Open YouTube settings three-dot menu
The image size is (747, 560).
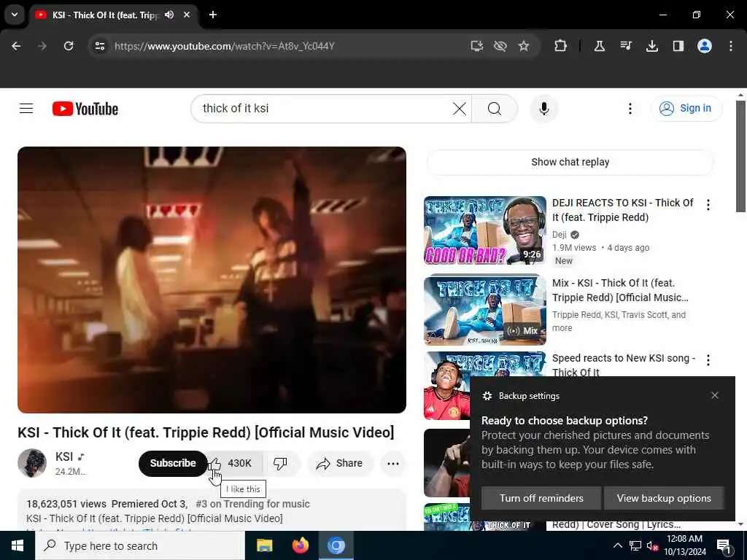tap(630, 109)
